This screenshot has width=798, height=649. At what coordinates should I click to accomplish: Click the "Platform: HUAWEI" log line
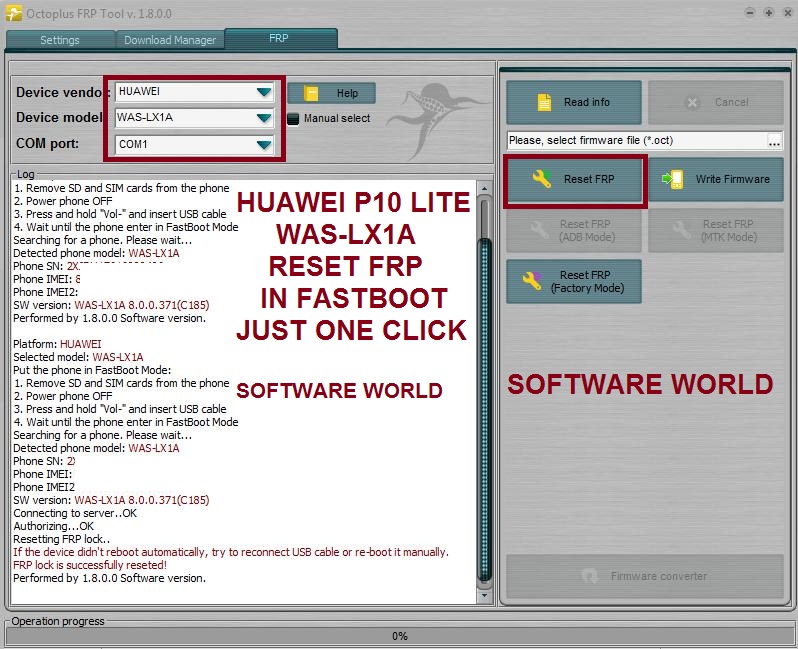pyautogui.click(x=57, y=344)
